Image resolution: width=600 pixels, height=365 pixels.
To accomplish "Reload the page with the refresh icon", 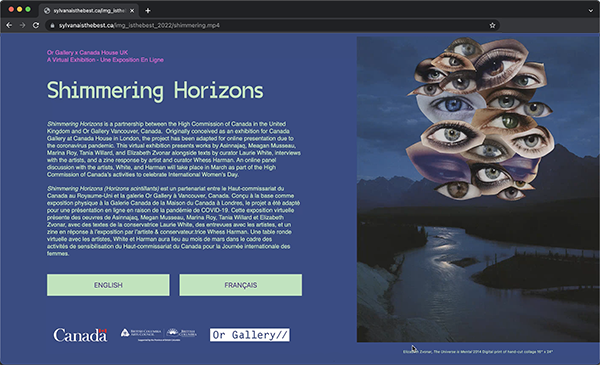I will point(36,25).
